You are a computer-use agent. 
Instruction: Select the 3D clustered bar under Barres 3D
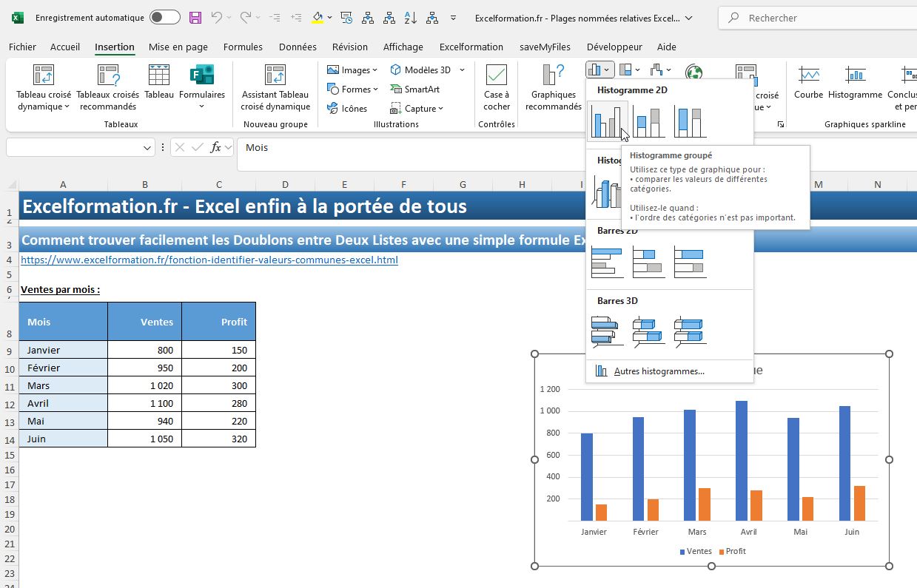click(608, 332)
